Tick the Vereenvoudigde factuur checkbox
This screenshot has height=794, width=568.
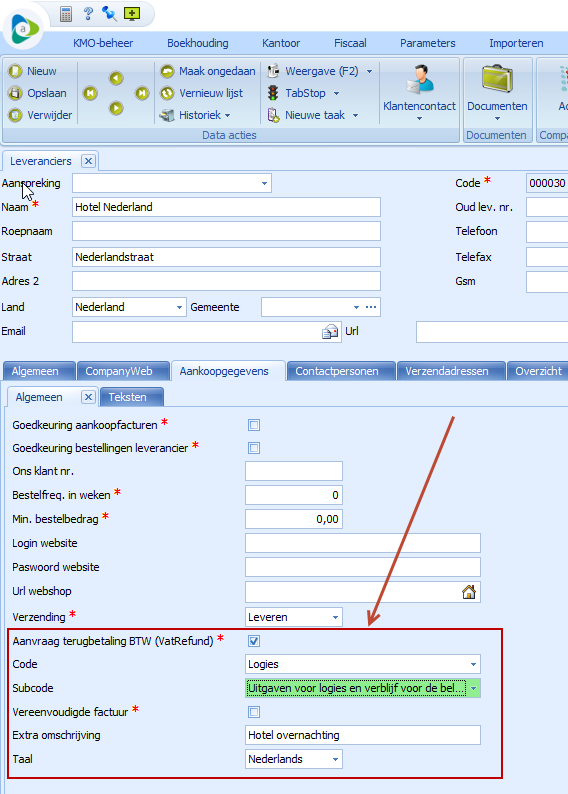pyautogui.click(x=254, y=712)
